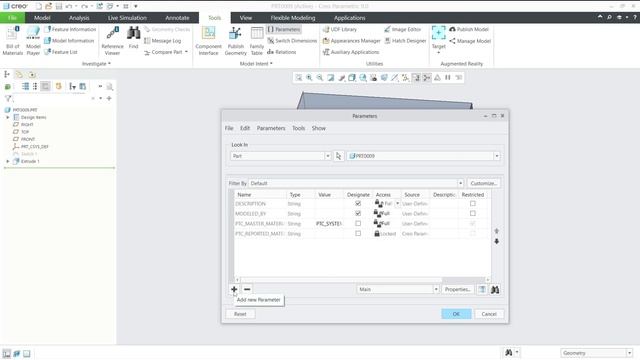Open Auxiliary Applications
This screenshot has width=640, height=360.
coord(351,52)
